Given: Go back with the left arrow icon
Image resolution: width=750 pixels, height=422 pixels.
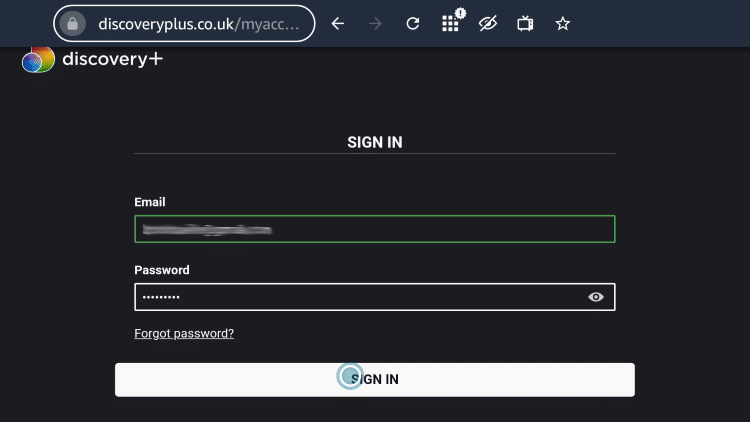Looking at the screenshot, I should pyautogui.click(x=338, y=23).
